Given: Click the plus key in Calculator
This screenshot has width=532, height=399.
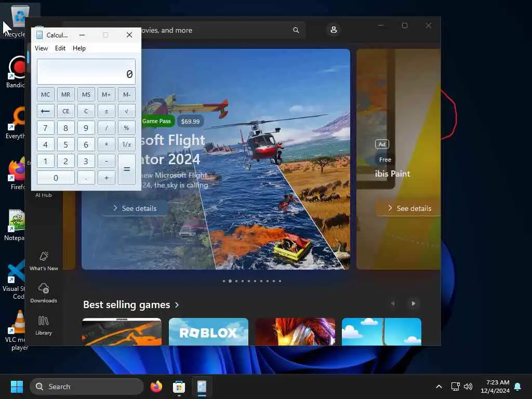Looking at the screenshot, I should [106, 178].
